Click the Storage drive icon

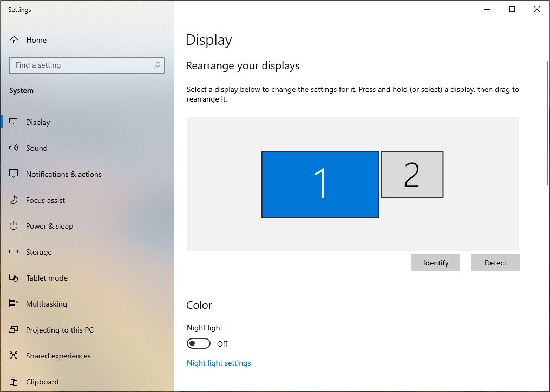(x=14, y=251)
